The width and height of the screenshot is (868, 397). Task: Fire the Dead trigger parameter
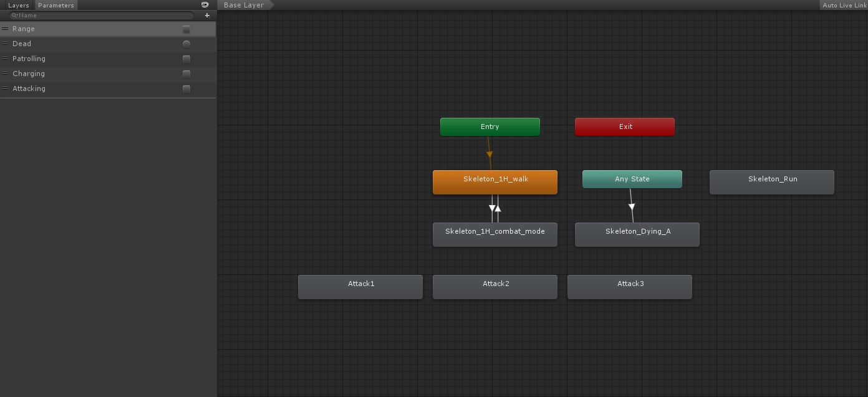[186, 44]
